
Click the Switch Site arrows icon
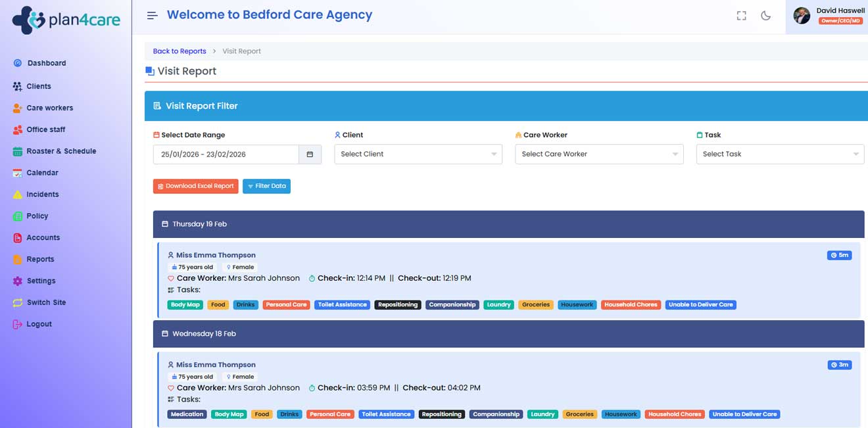coord(18,302)
